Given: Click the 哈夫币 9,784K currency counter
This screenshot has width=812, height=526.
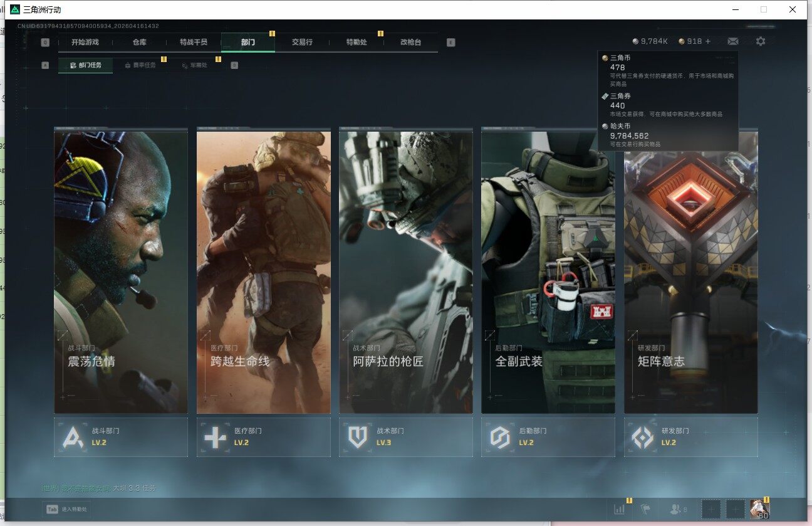Looking at the screenshot, I should [x=650, y=41].
